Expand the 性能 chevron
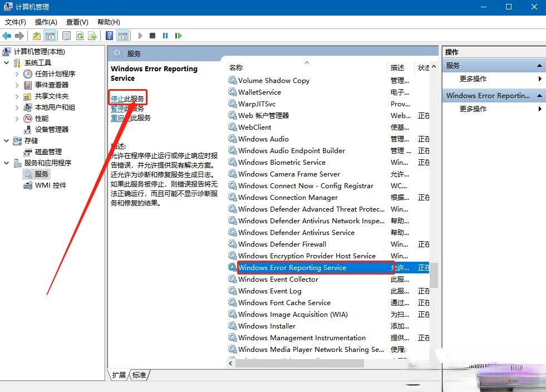The image size is (546, 392). pyautogui.click(x=17, y=119)
